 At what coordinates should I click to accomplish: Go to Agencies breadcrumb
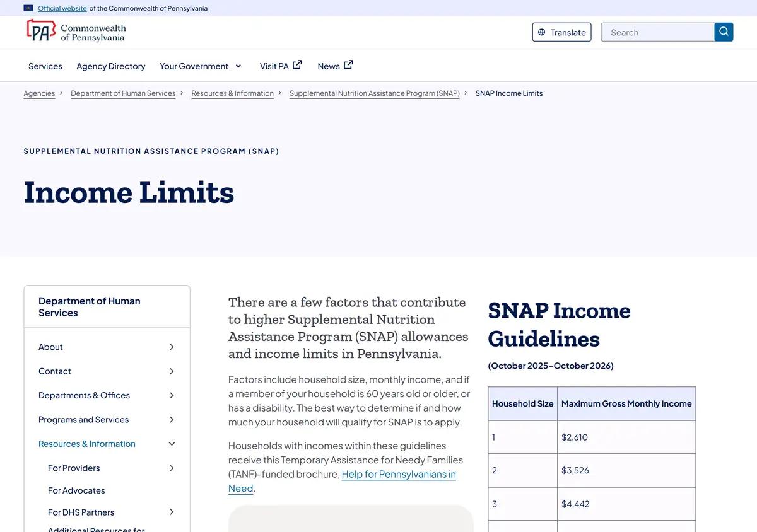coord(39,93)
